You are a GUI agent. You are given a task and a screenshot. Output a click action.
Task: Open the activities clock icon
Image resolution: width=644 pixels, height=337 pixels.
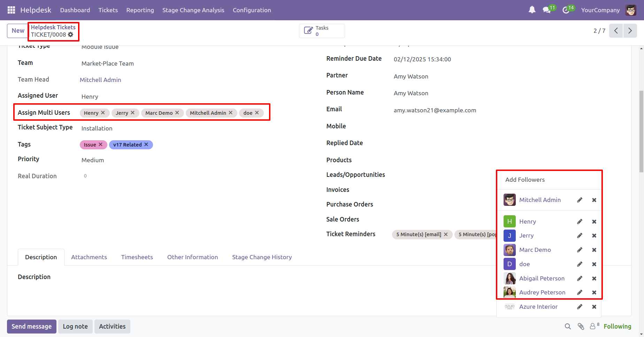coord(566,10)
